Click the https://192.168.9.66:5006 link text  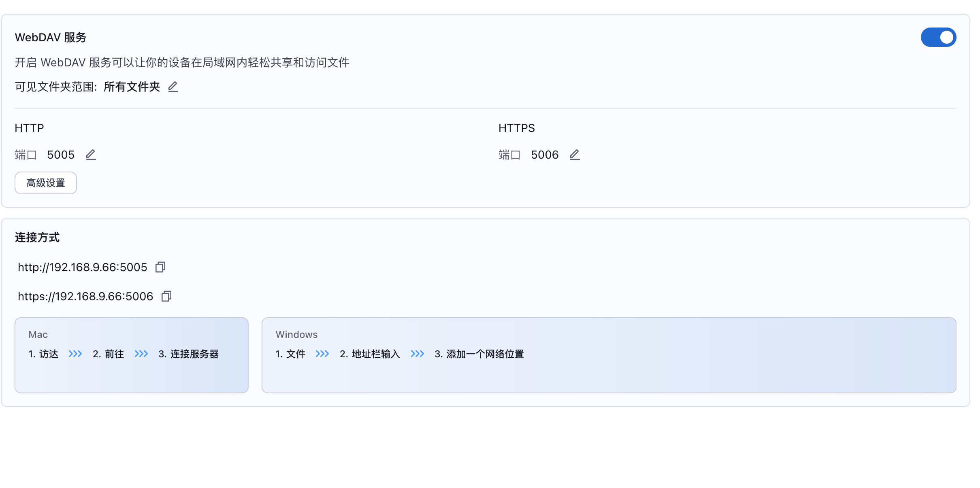[85, 296]
